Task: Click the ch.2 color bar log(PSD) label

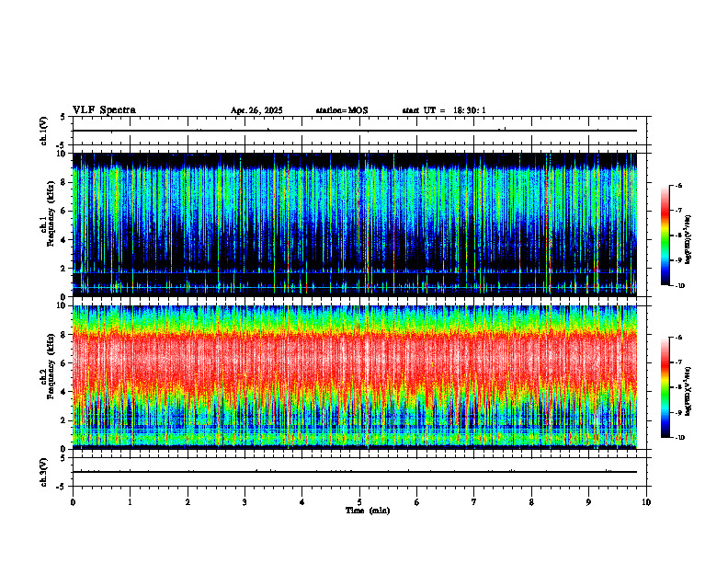Action: point(688,391)
